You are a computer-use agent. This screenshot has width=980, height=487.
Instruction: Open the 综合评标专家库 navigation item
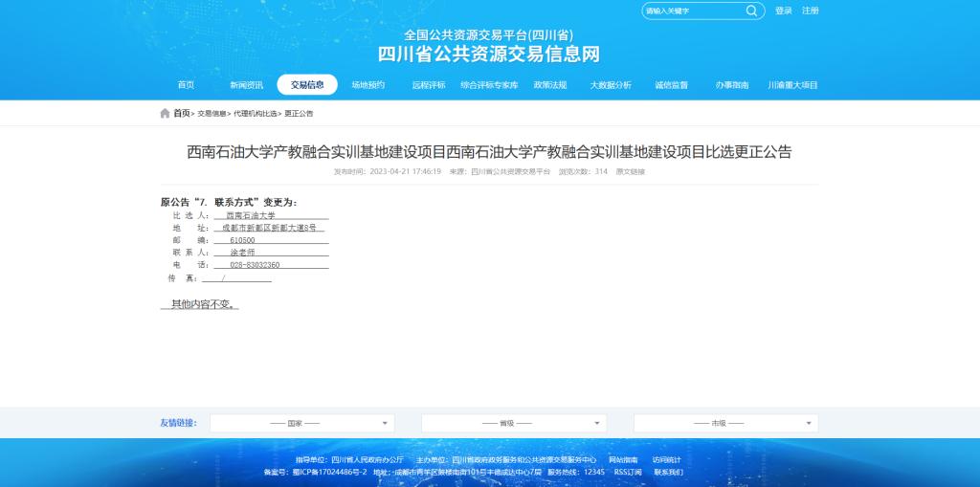tap(489, 85)
